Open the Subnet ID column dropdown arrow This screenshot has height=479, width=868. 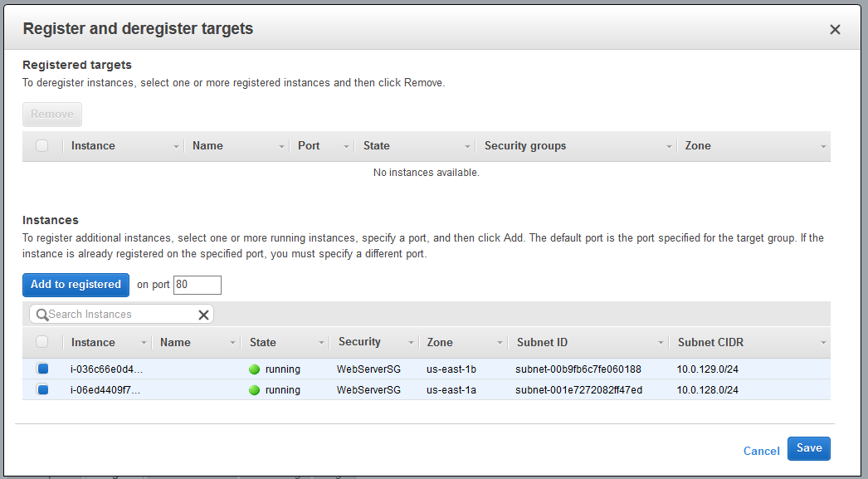tap(661, 344)
